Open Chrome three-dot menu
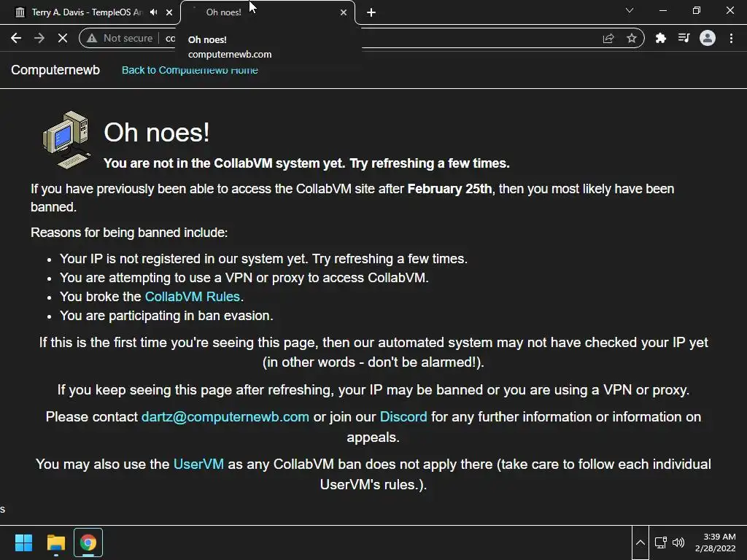 [x=731, y=38]
